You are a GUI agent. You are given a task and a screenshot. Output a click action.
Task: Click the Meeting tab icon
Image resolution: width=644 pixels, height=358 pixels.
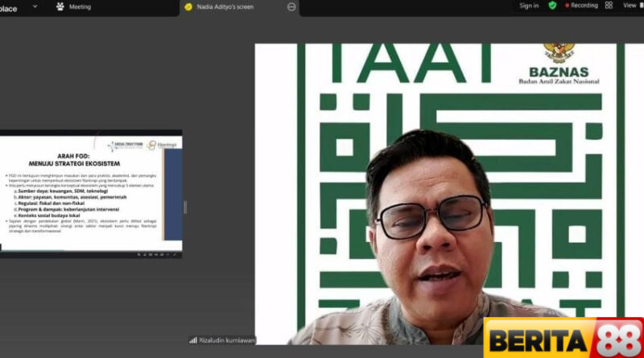[x=60, y=7]
